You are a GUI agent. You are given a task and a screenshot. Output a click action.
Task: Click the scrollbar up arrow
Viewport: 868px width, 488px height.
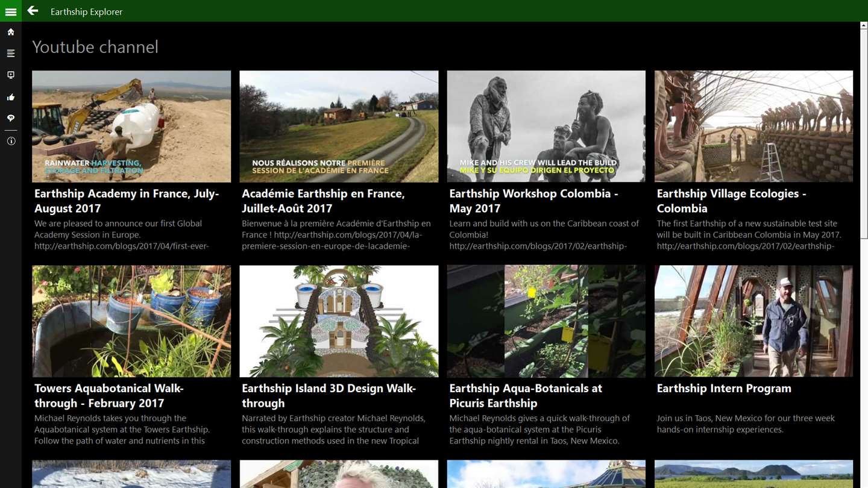click(864, 26)
